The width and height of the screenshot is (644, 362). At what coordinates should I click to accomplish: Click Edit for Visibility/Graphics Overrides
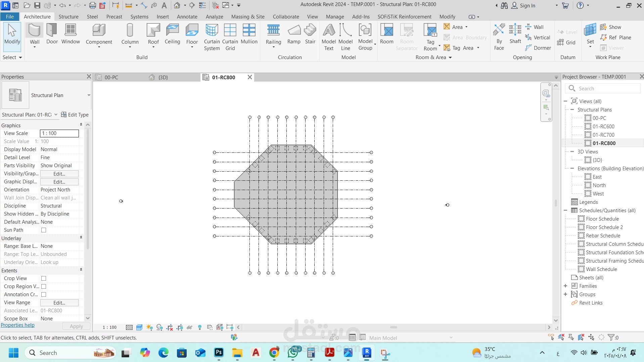click(59, 174)
